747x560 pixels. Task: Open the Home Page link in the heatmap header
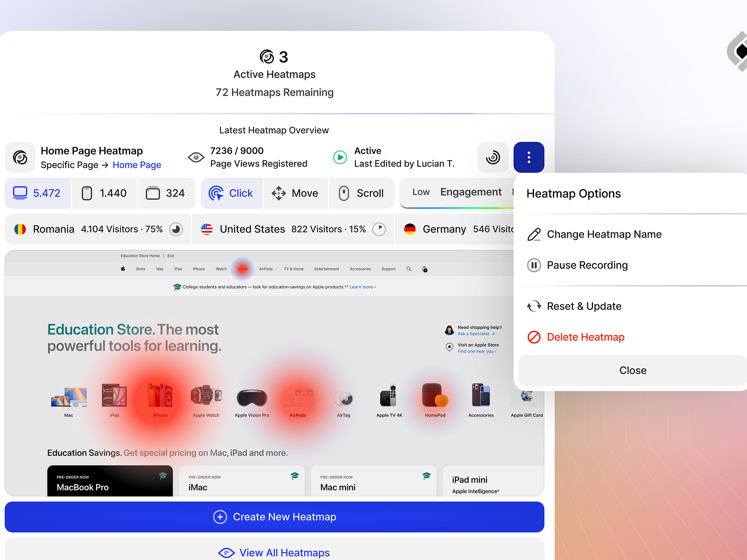(137, 165)
